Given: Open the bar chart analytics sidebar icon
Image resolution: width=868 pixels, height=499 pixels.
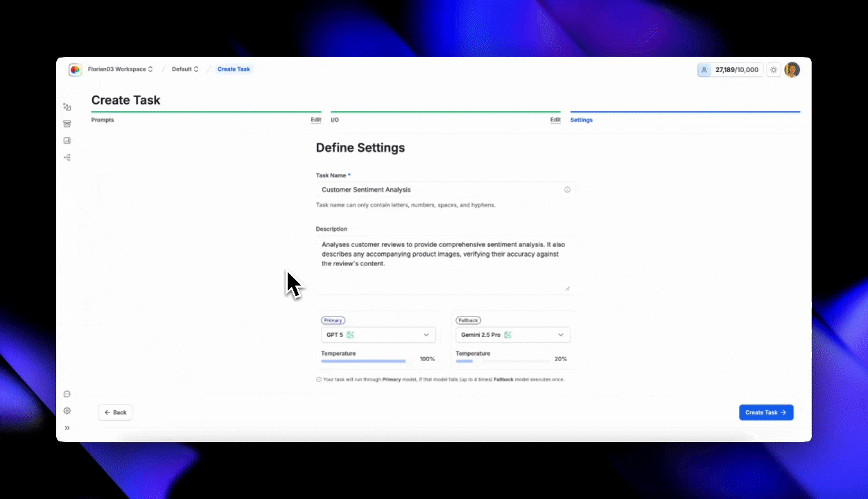Looking at the screenshot, I should [67, 141].
